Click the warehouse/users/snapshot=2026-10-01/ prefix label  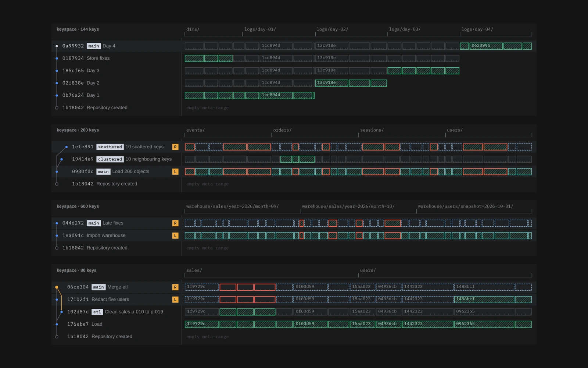point(465,206)
